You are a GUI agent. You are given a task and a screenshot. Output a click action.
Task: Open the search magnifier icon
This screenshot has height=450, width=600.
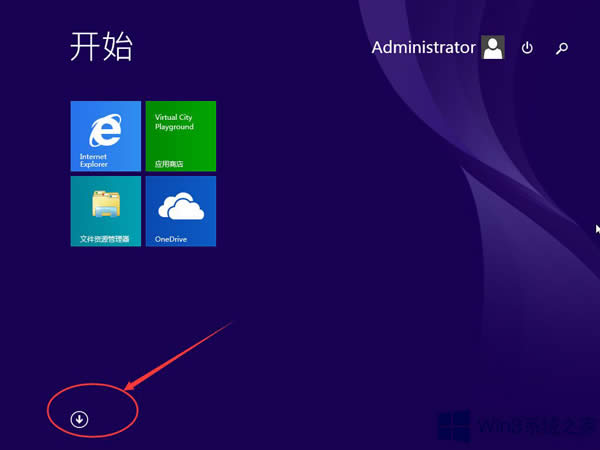point(562,48)
